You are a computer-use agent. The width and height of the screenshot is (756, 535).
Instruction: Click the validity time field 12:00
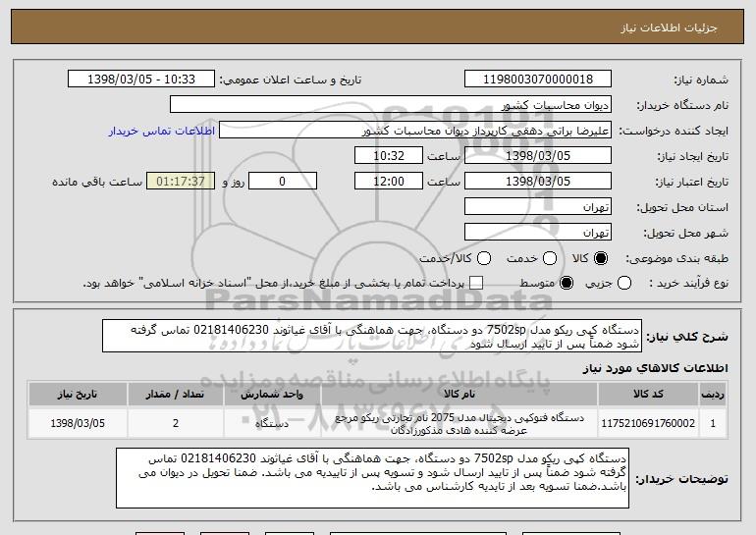click(x=389, y=182)
